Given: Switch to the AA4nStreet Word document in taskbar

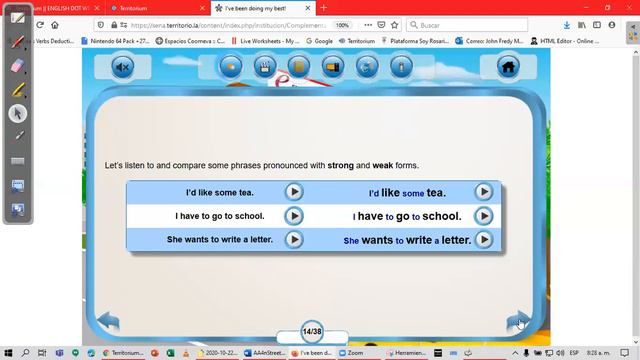Looking at the screenshot, I should (x=265, y=353).
